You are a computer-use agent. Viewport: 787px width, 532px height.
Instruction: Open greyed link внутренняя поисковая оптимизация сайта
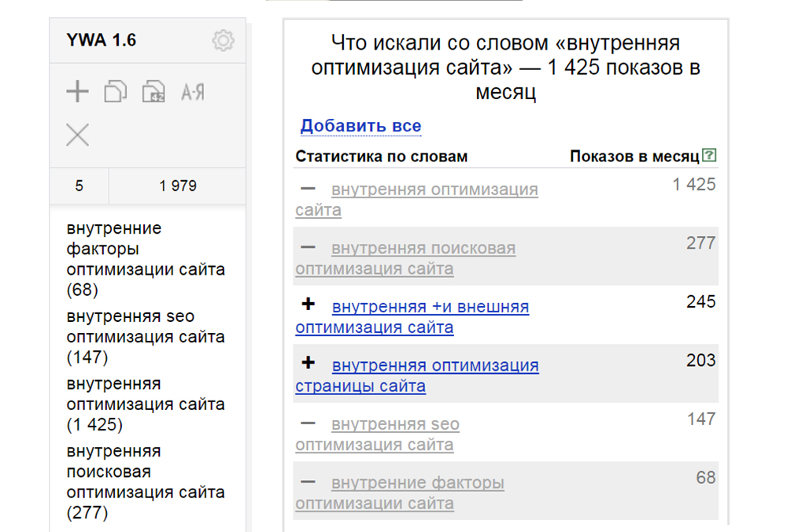coord(423,249)
